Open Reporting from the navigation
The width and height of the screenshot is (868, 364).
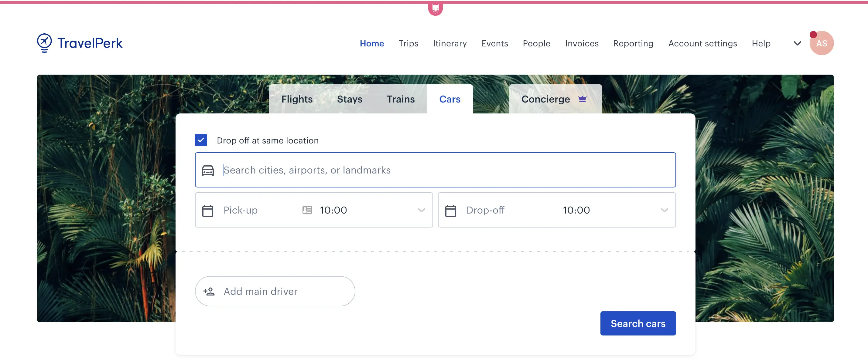pyautogui.click(x=633, y=43)
